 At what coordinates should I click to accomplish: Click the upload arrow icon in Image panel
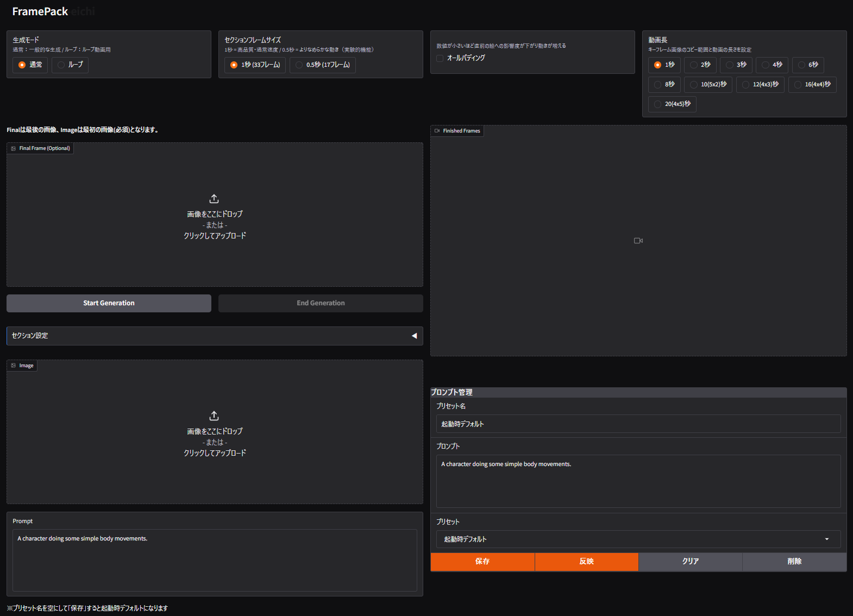point(214,416)
